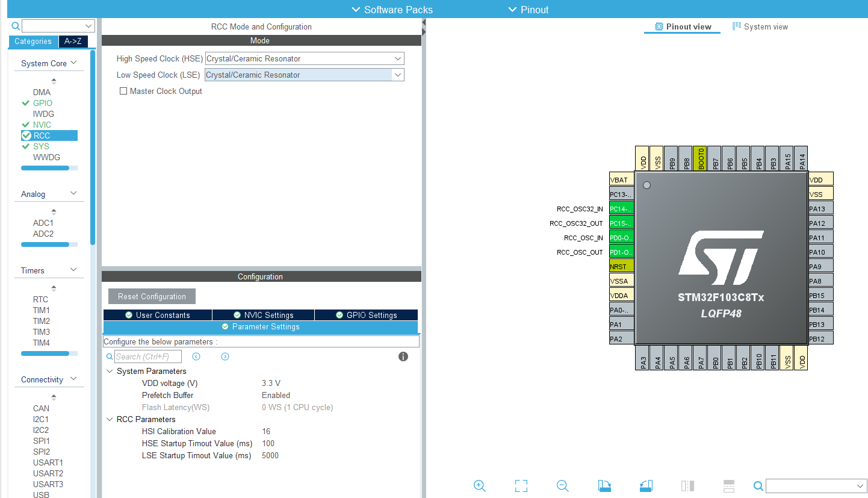Click the info icon in Parameter Settings
This screenshot has width=868, height=498.
403,356
